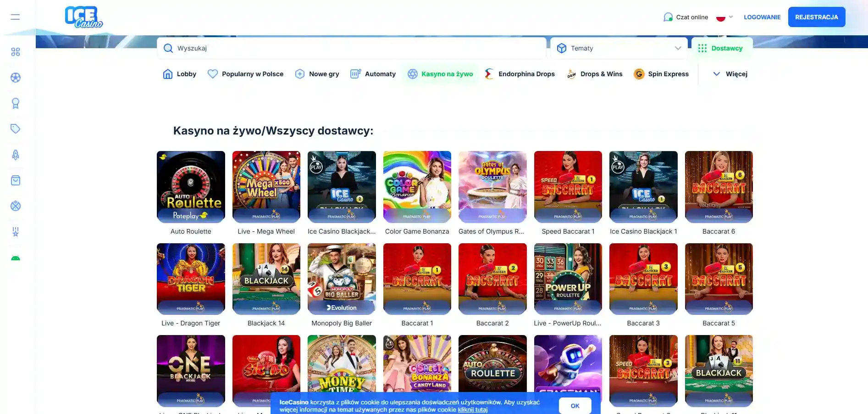Open the soccer ball sports sidebar icon

point(16,78)
